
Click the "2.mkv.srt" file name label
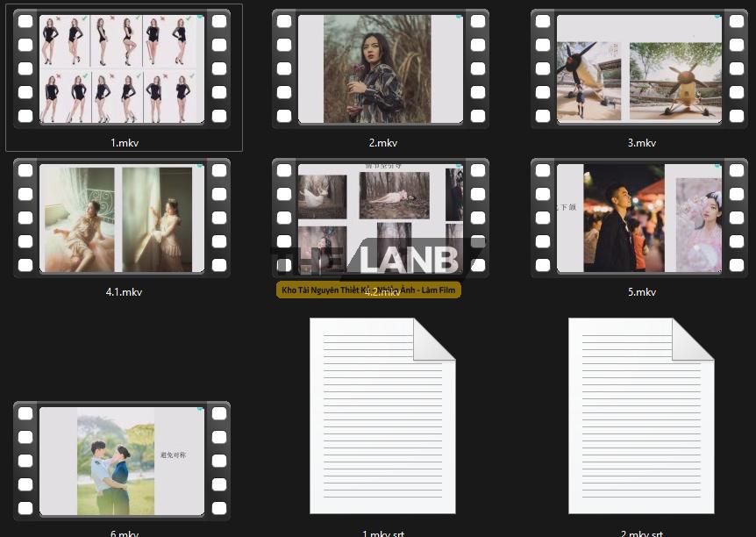coord(641,533)
